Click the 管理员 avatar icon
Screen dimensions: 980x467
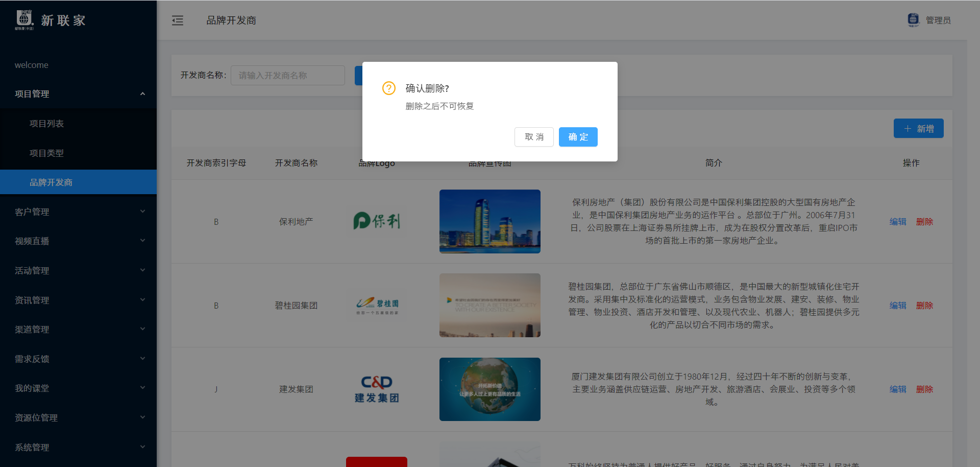click(x=913, y=20)
